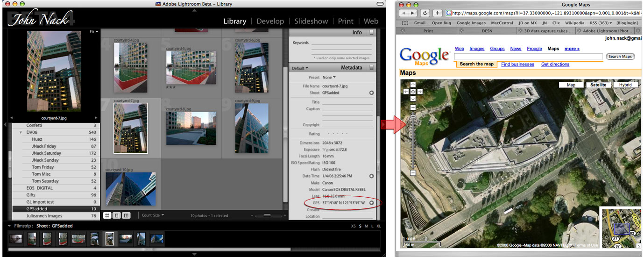Click the arrow beside the Date Time field
Viewport: 644px width, 257px height.
tap(372, 176)
